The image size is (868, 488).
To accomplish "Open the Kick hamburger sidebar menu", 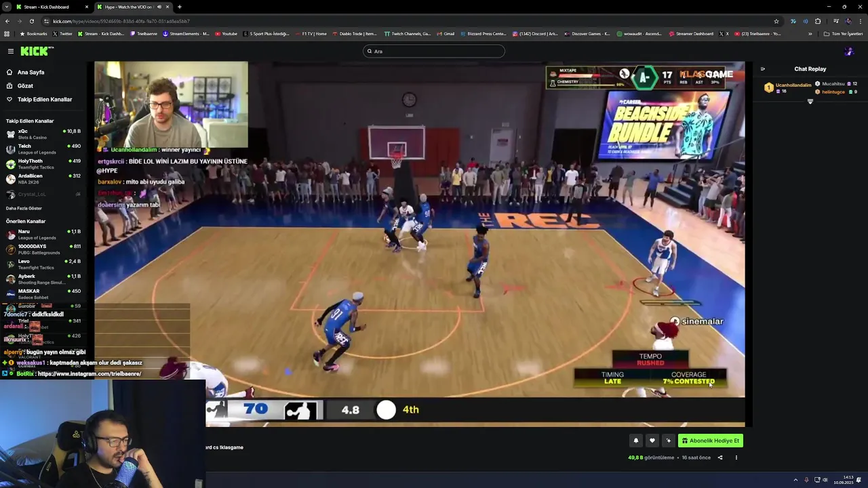I will tap(10, 51).
